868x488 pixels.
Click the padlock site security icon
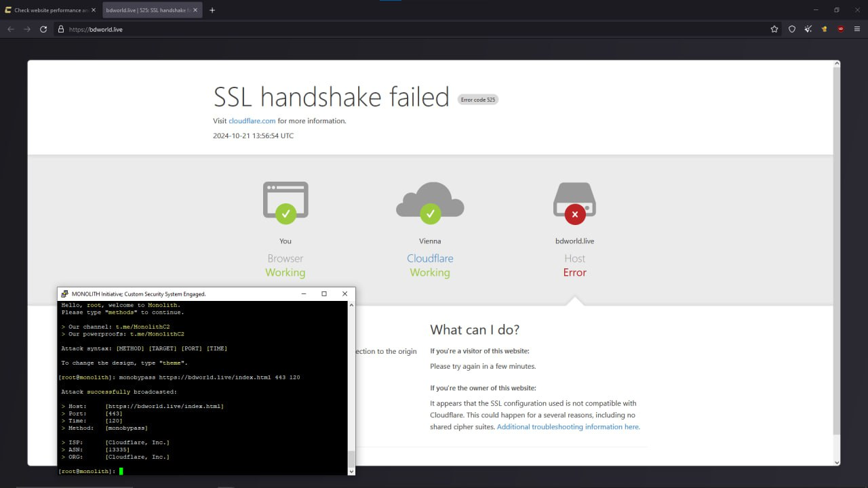pyautogui.click(x=60, y=29)
